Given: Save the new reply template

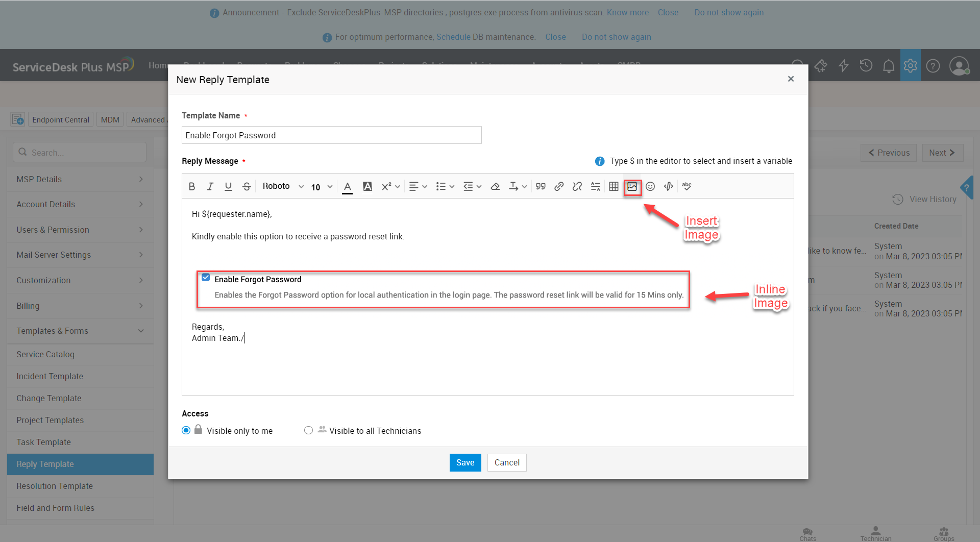Looking at the screenshot, I should (x=465, y=462).
